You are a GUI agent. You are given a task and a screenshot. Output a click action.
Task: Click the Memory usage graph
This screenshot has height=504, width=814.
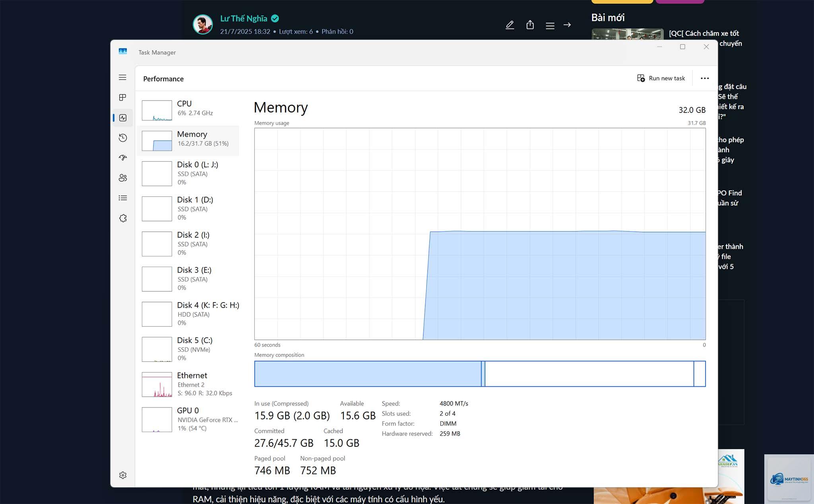tap(480, 234)
